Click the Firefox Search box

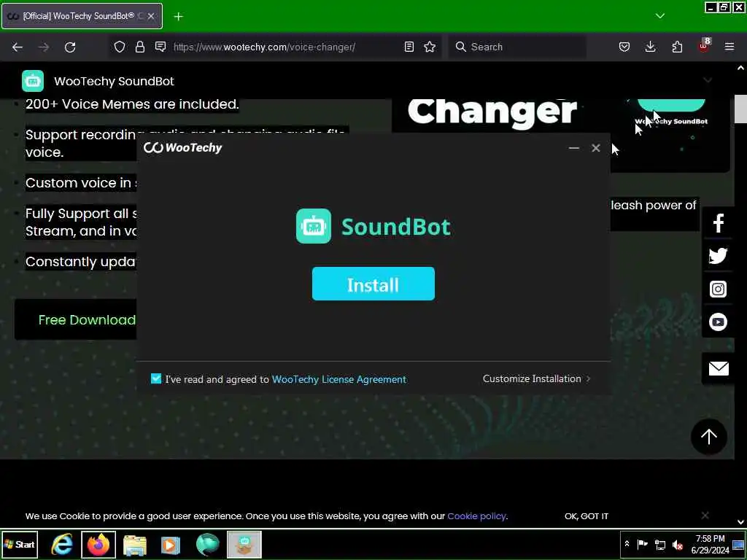tap(517, 47)
